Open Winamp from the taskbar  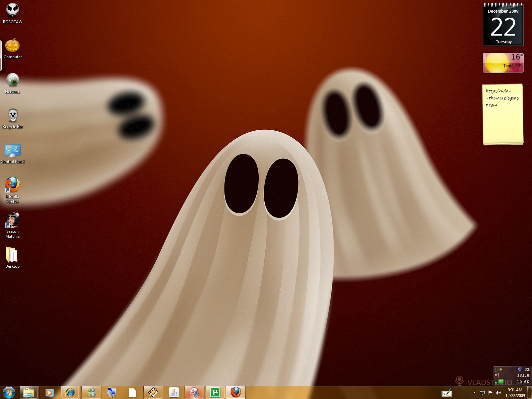click(x=153, y=393)
